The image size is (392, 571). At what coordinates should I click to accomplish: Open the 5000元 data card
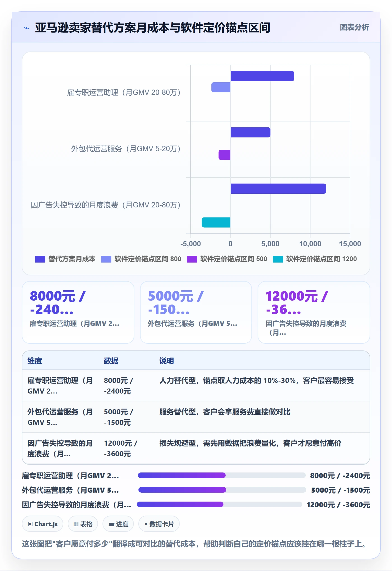(196, 312)
